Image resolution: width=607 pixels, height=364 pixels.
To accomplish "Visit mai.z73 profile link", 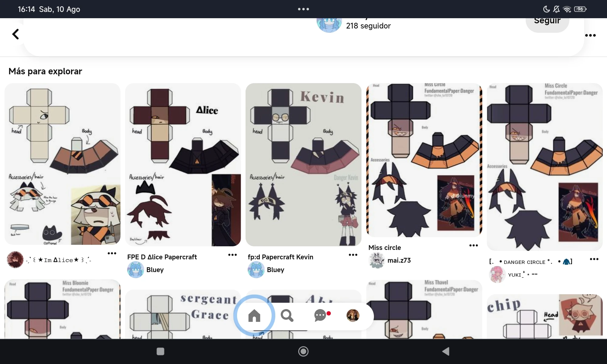I will coord(399,260).
